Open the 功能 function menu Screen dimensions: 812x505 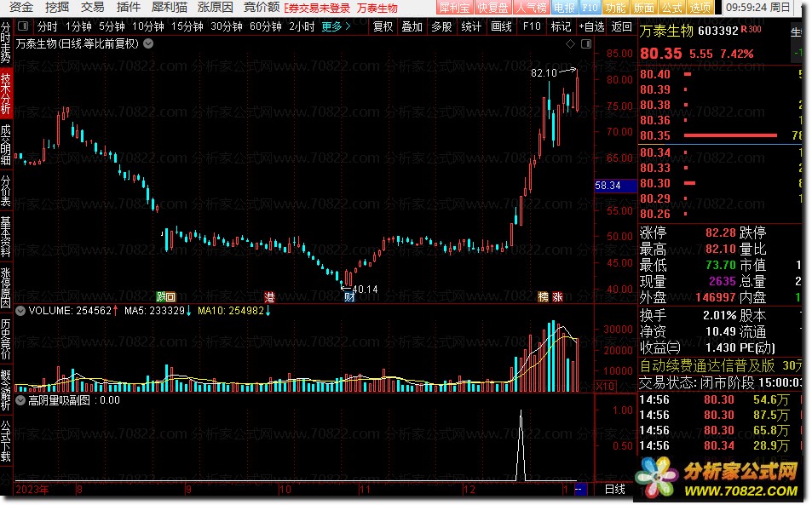[x=616, y=8]
